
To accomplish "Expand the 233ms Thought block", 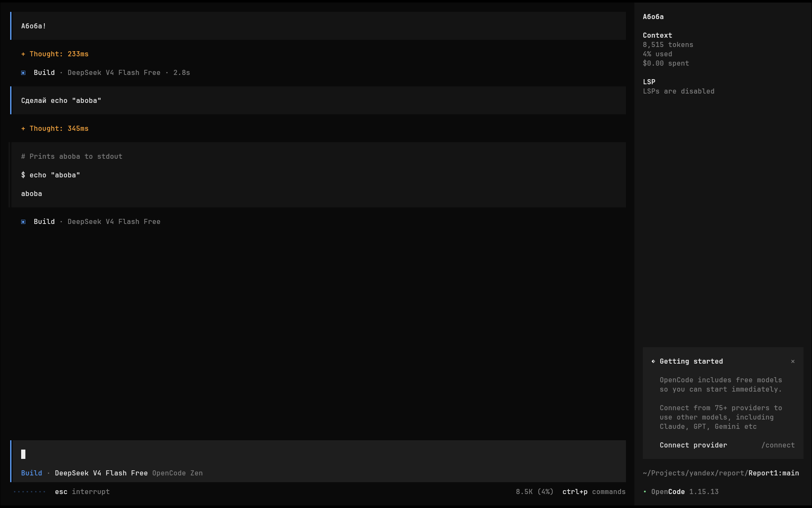I will 55,54.
